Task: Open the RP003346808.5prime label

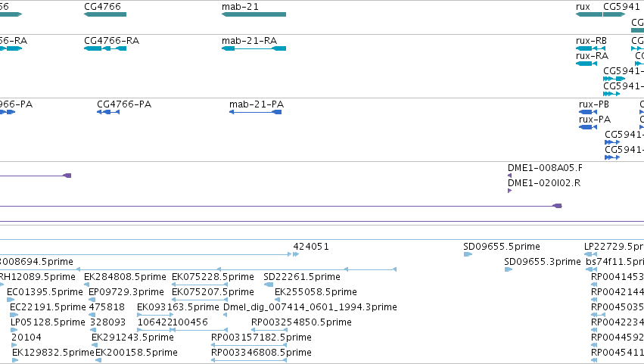Action: (261, 353)
